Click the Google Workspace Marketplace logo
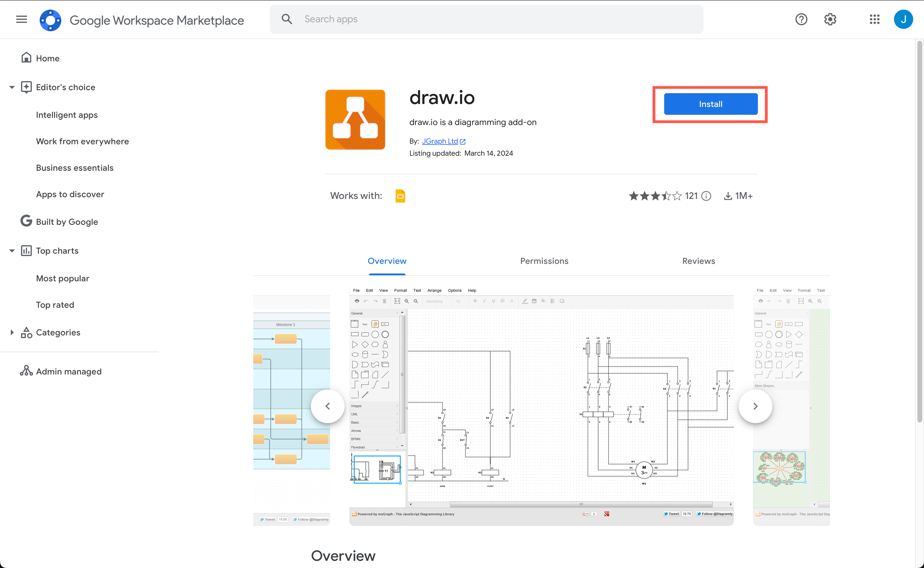Viewport: 924px width, 568px height. point(50,20)
